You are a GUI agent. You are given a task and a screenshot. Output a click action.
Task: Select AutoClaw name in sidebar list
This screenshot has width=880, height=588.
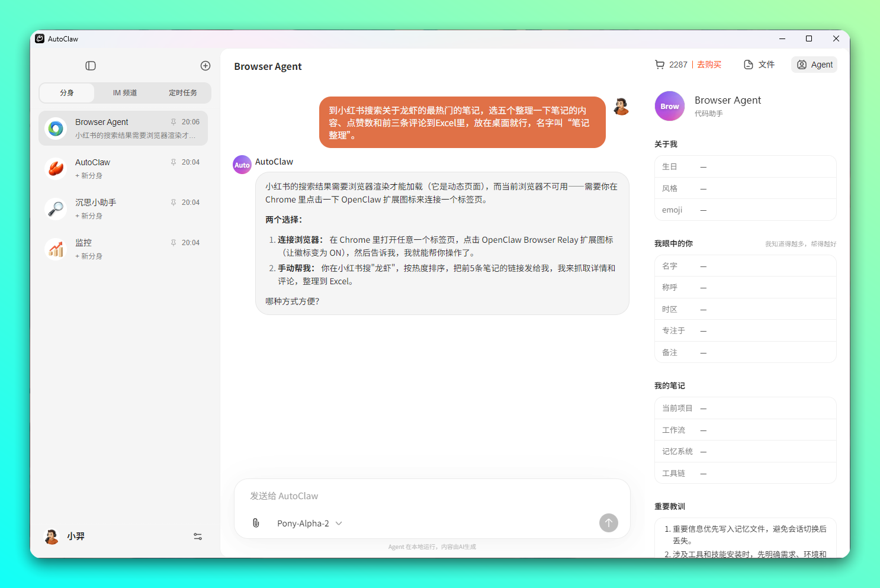tap(92, 162)
